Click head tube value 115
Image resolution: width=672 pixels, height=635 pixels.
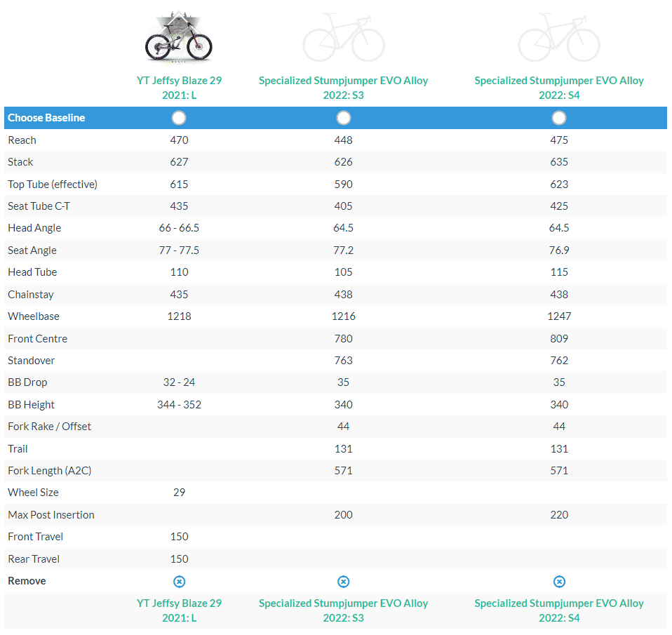(559, 272)
